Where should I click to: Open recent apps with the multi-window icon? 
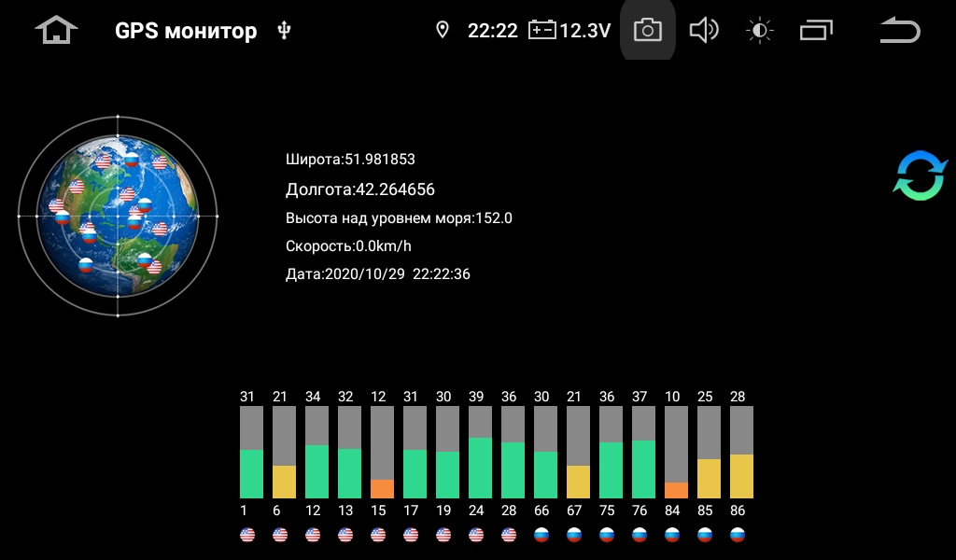point(816,29)
